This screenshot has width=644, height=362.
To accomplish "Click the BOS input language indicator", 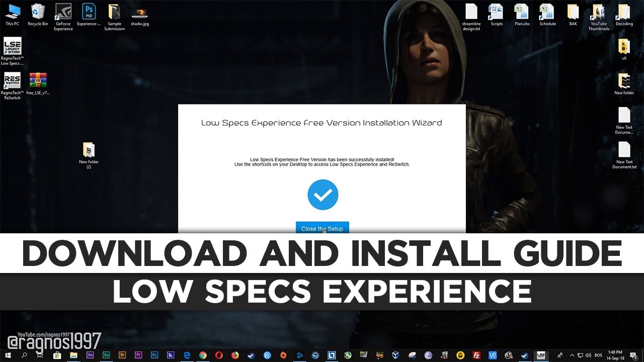I will point(598,355).
